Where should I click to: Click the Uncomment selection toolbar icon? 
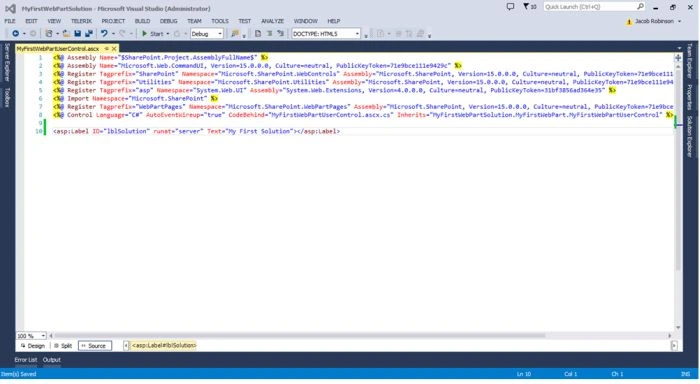(x=280, y=33)
